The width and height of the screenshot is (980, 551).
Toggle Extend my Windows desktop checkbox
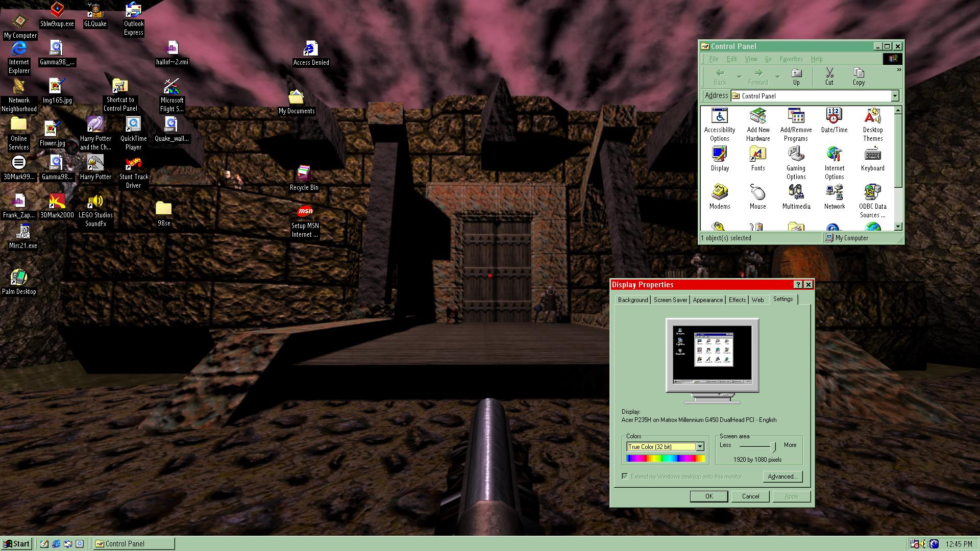pyautogui.click(x=625, y=476)
